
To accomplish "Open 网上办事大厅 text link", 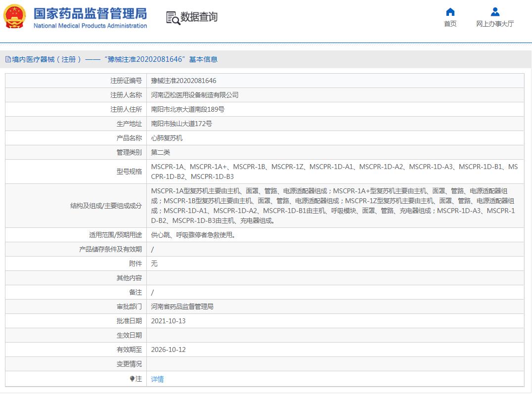I will (x=495, y=24).
